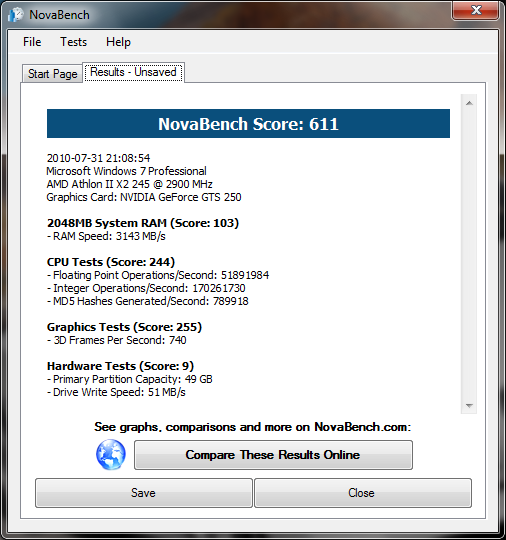Select the Results - Unsaved tab
This screenshot has height=540, width=506.
tap(133, 72)
